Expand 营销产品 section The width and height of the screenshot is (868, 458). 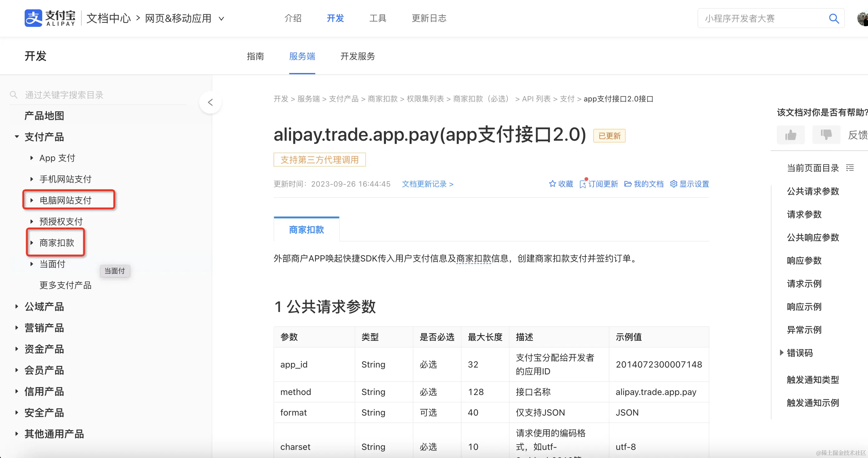coord(17,327)
